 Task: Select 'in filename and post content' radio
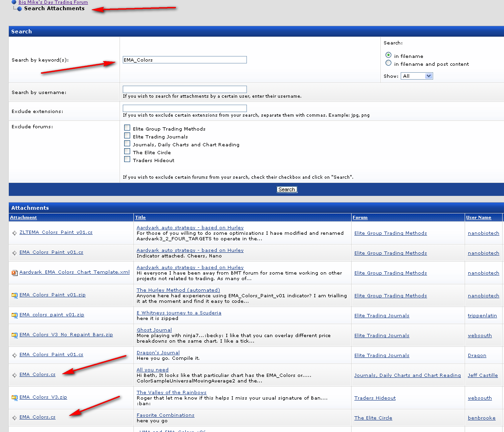(388, 63)
